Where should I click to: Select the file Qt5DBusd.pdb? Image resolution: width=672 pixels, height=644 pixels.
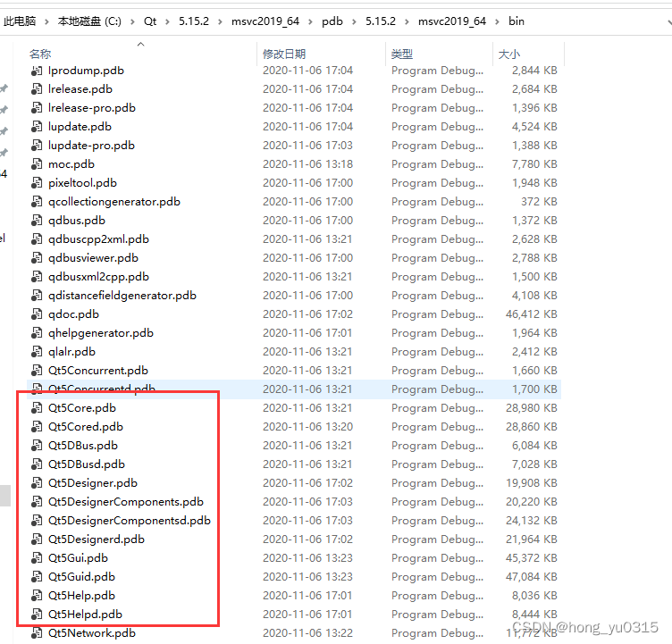click(x=87, y=464)
